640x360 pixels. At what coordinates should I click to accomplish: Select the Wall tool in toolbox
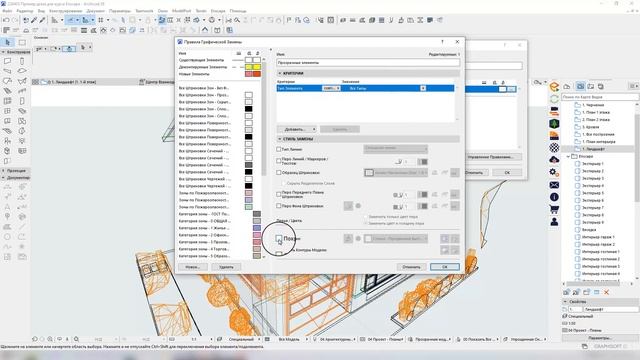point(7,61)
